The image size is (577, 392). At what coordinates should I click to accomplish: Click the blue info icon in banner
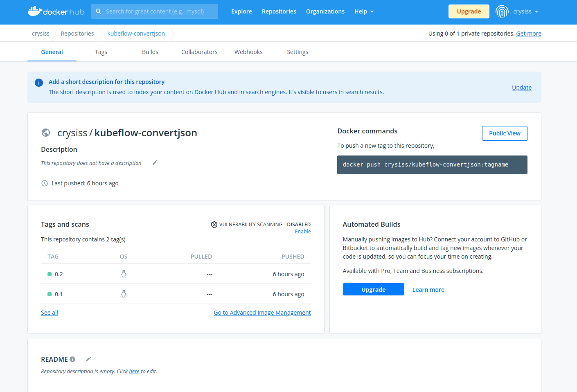[x=39, y=83]
